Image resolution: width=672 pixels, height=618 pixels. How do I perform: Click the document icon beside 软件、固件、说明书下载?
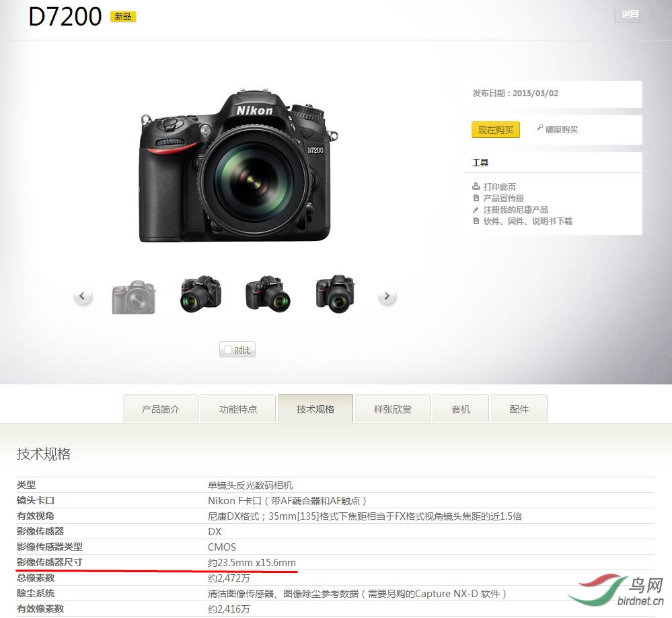(476, 221)
